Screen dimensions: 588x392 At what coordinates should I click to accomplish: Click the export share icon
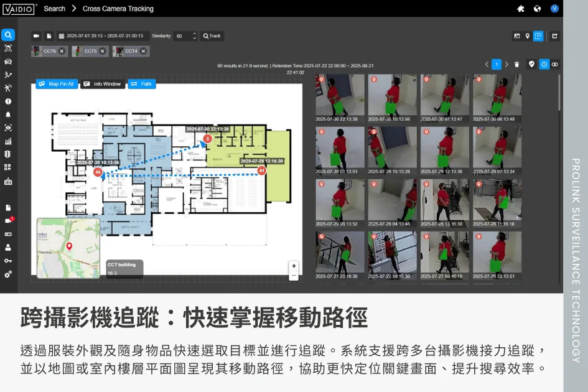(554, 36)
